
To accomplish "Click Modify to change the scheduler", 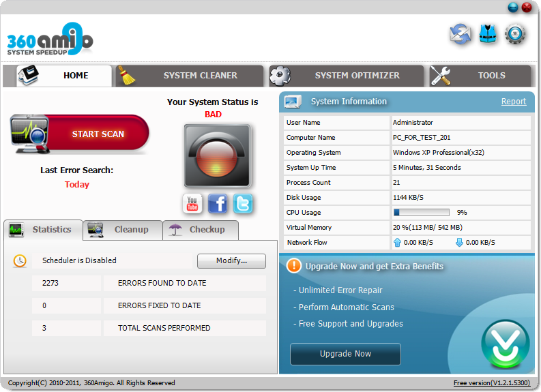I will pos(231,260).
